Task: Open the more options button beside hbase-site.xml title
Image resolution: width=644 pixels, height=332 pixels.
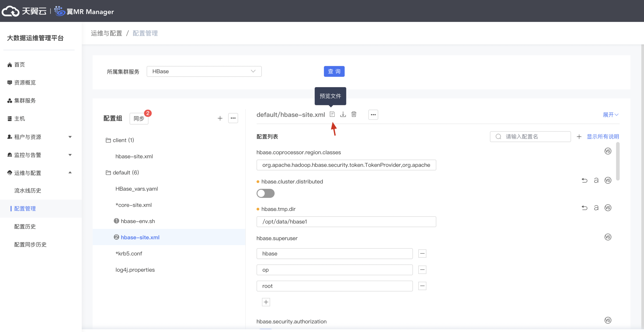Action: (x=373, y=115)
